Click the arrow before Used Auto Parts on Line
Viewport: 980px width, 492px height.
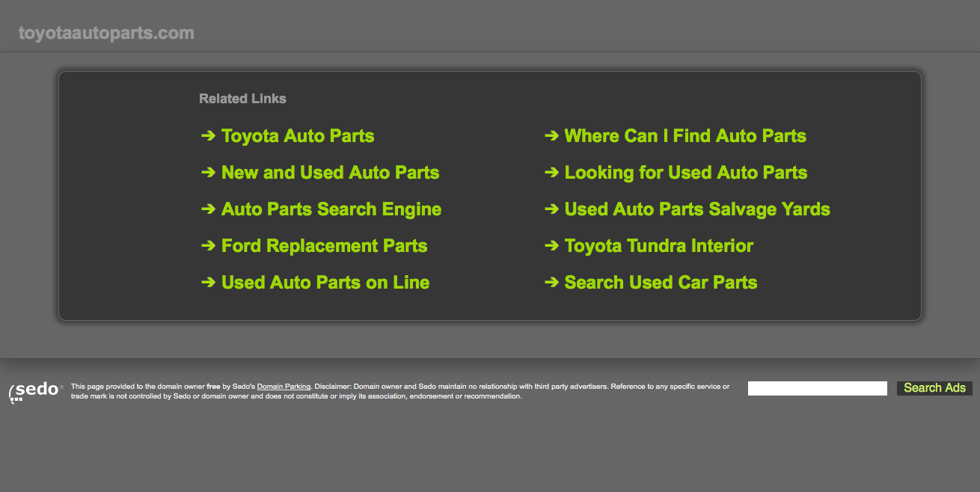208,283
